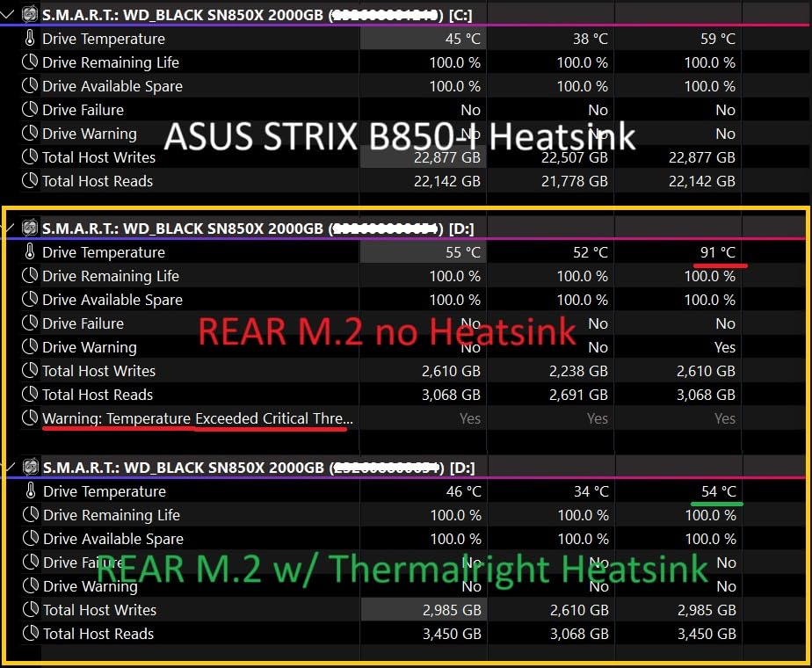The height and width of the screenshot is (668, 812).
Task: Select the current 45 °C Drive Temperature value
Action: (462, 39)
